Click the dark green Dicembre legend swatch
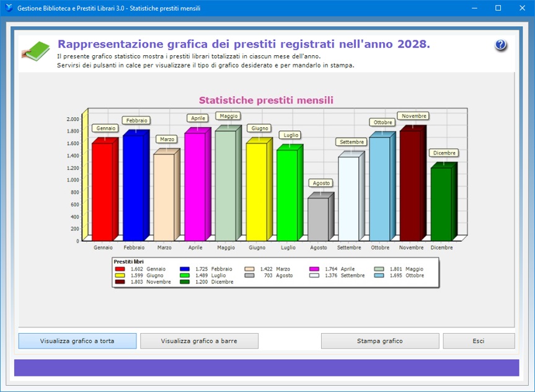535x392 pixels. (185, 282)
